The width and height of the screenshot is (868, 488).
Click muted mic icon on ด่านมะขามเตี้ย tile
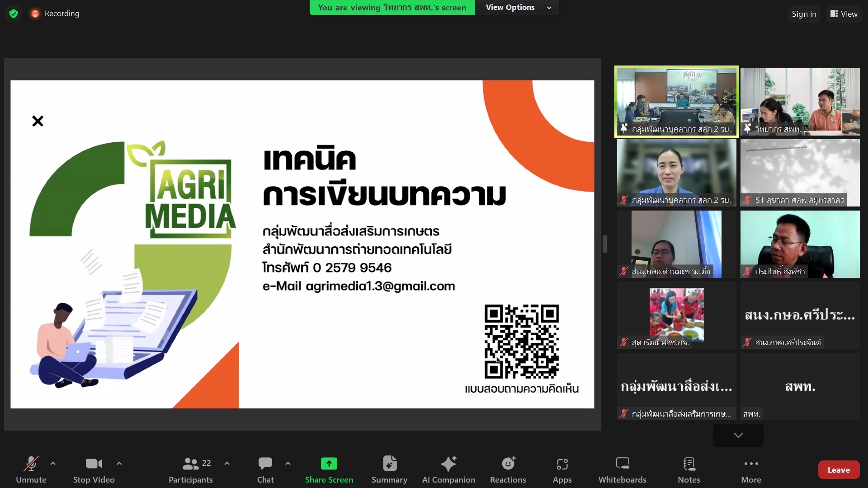[624, 272]
